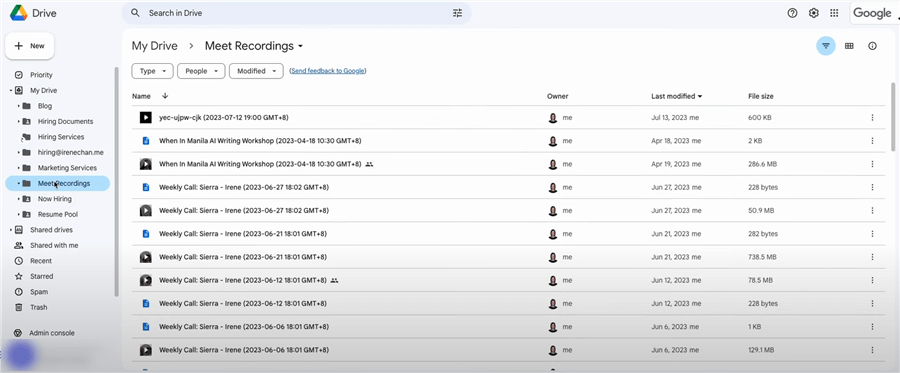Expand Hiring Documents folder arrow
The width and height of the screenshot is (900, 373).
coord(18,122)
